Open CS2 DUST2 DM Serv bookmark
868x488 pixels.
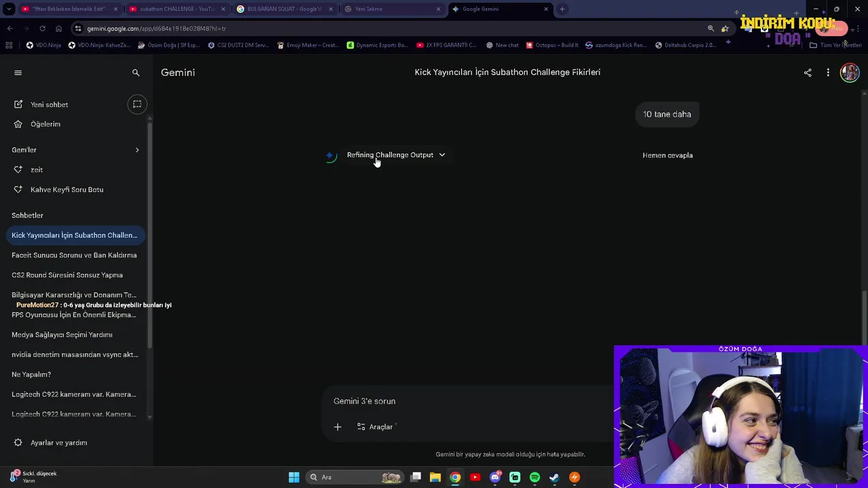coord(237,45)
